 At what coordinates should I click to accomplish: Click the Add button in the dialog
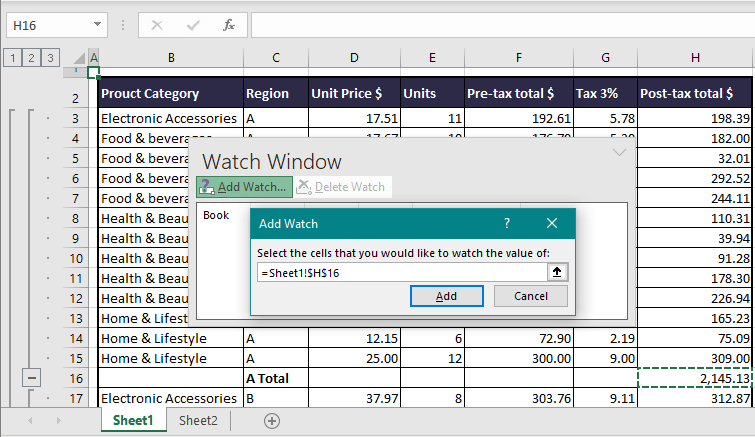point(446,296)
